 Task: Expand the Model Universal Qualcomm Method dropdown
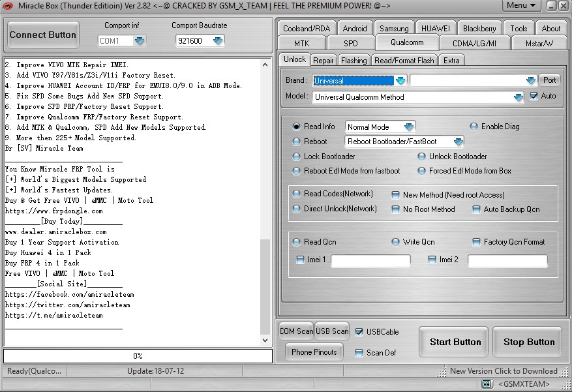click(518, 97)
